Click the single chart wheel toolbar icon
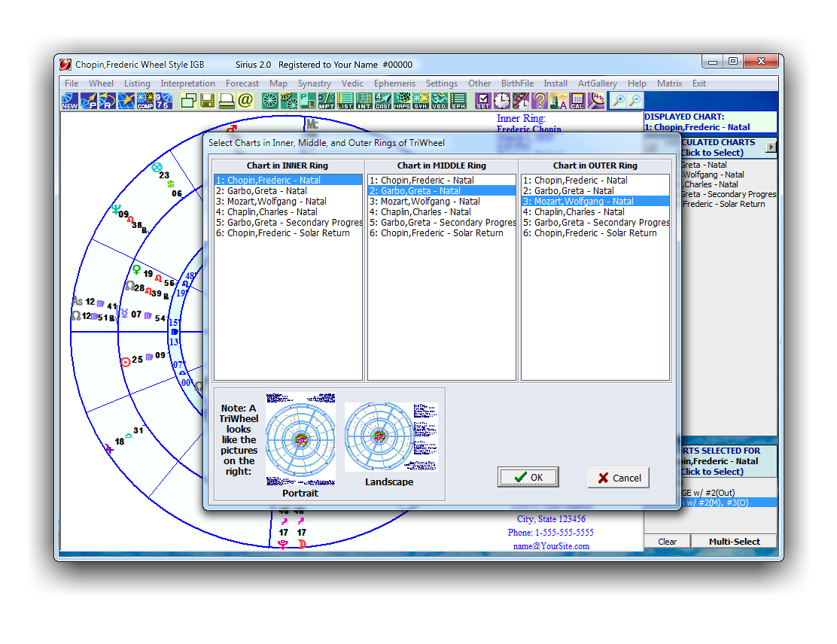 coord(270,100)
